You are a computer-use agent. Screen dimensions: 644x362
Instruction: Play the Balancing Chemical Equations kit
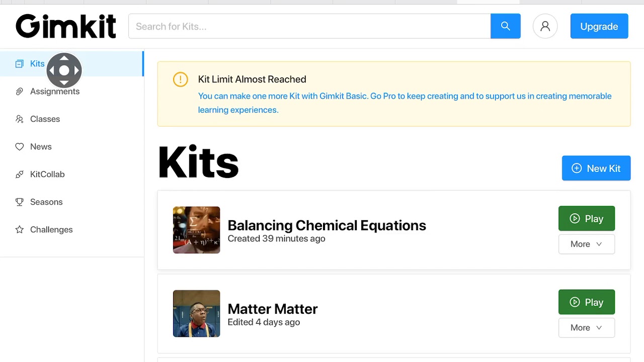click(586, 219)
